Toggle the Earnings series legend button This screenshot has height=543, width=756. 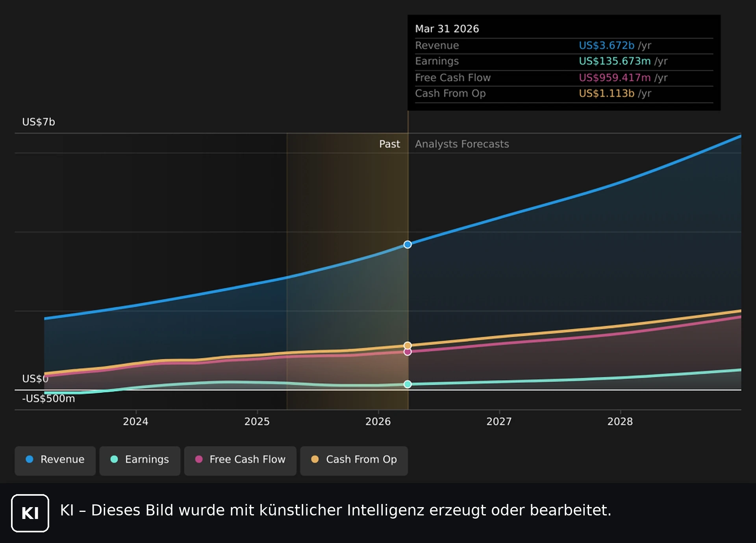140,461
